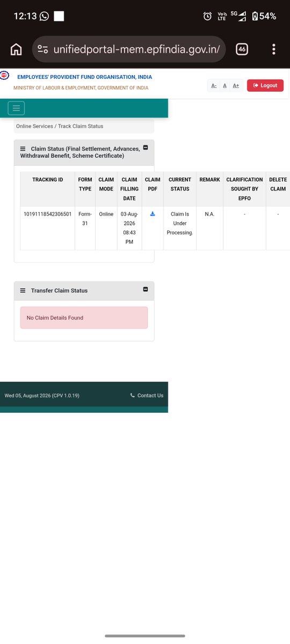Screen dimensions: 290x644
Task: Click the red Logout button
Action: click(x=265, y=85)
